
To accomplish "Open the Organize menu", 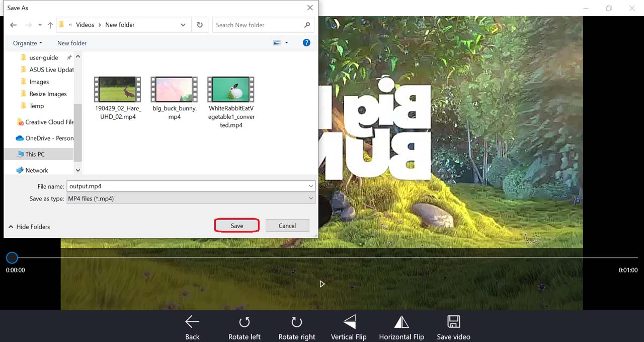I will coord(28,43).
